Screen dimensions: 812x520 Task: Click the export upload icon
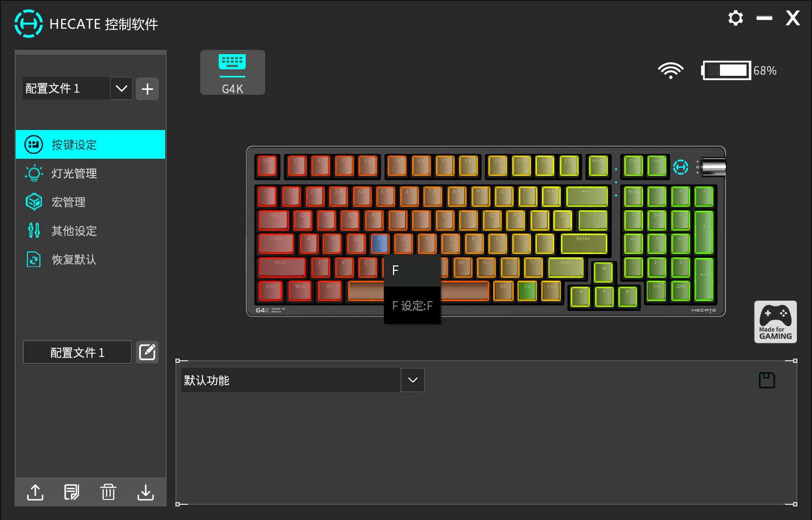pyautogui.click(x=35, y=492)
